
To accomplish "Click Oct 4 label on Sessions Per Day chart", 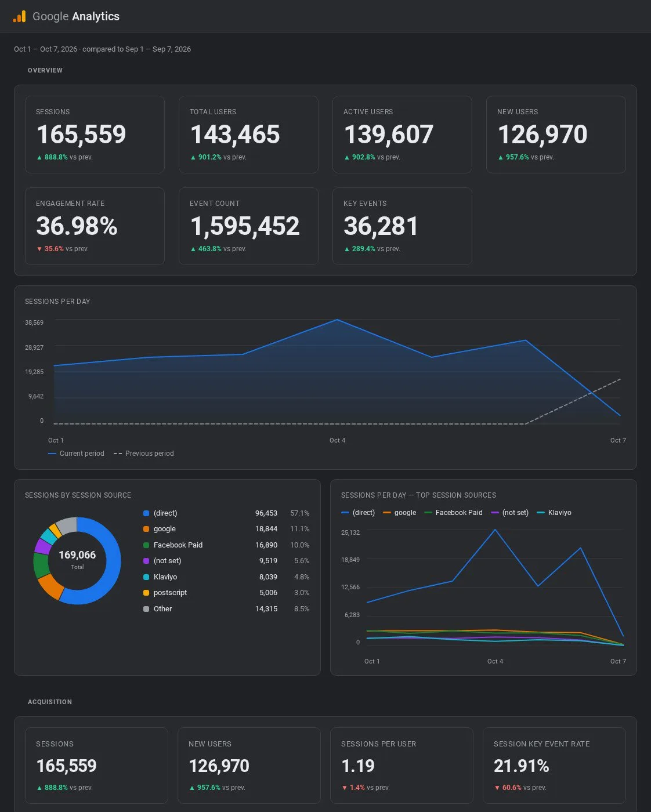I will [x=337, y=440].
